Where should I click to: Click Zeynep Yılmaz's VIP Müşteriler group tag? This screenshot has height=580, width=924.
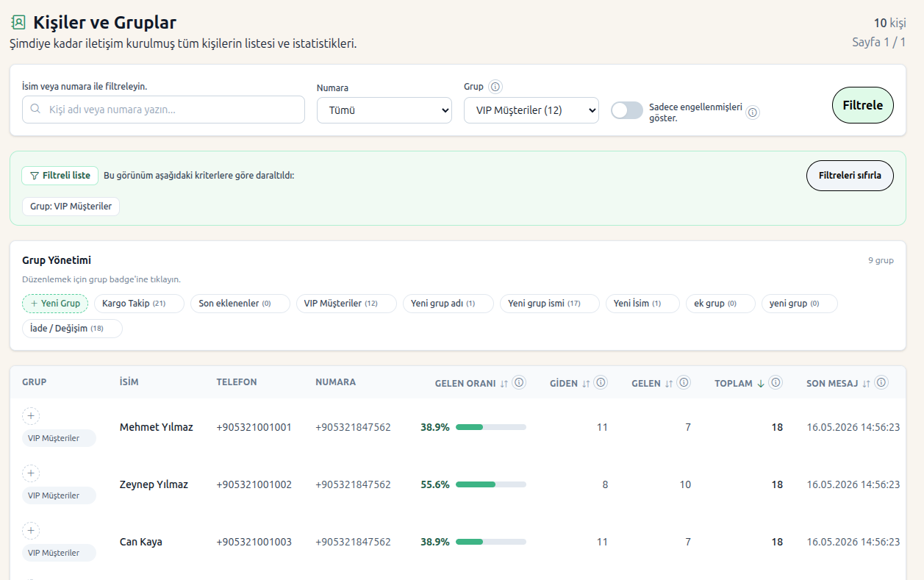[59, 495]
